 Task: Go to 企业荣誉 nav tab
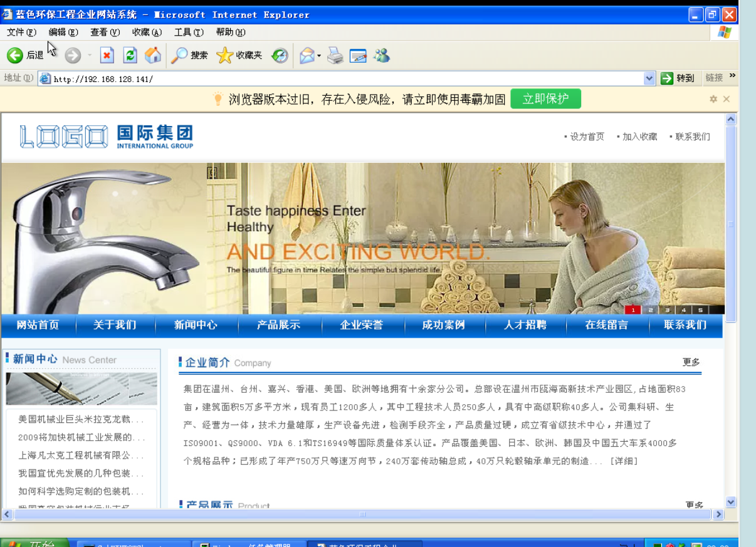tap(362, 325)
